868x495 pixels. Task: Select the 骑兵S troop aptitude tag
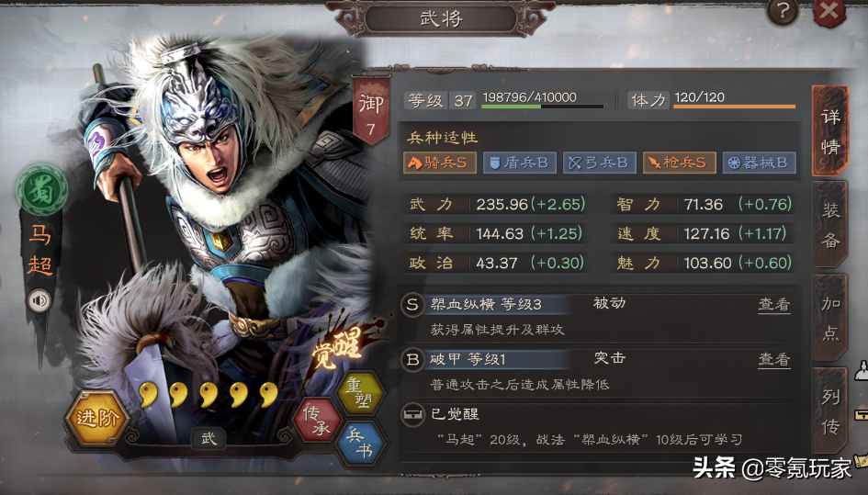pos(440,163)
